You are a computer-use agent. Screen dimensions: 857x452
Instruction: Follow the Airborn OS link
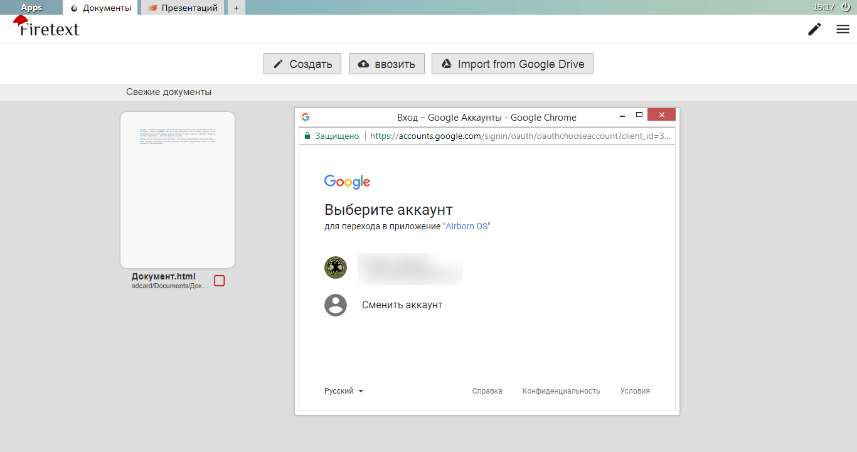click(467, 226)
